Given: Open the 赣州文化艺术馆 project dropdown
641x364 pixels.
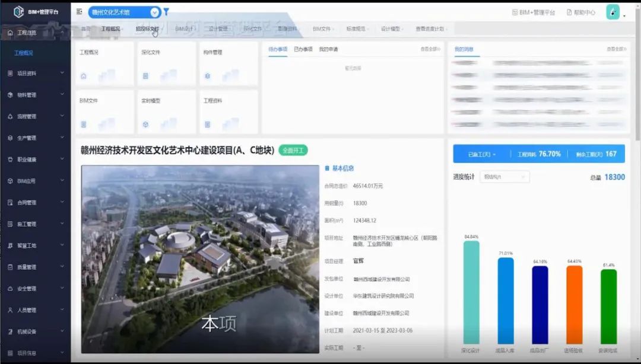Looking at the screenshot, I should click(x=154, y=12).
